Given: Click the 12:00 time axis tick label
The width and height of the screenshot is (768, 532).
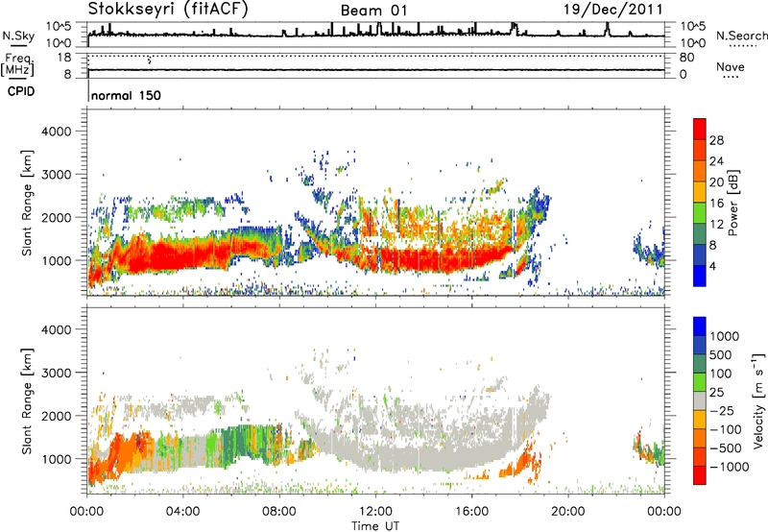Looking at the screenshot, I should [375, 512].
